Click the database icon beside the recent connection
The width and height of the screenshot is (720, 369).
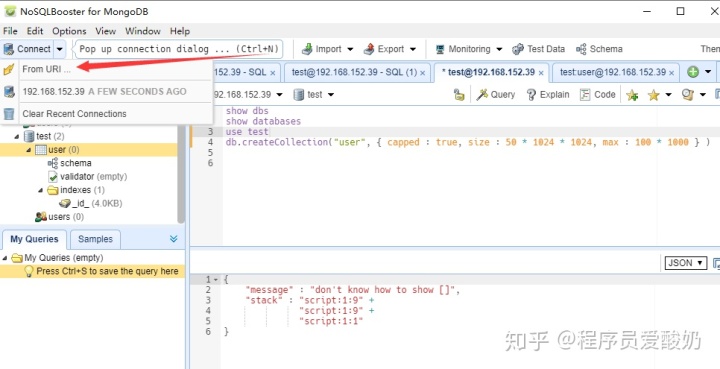click(x=9, y=91)
